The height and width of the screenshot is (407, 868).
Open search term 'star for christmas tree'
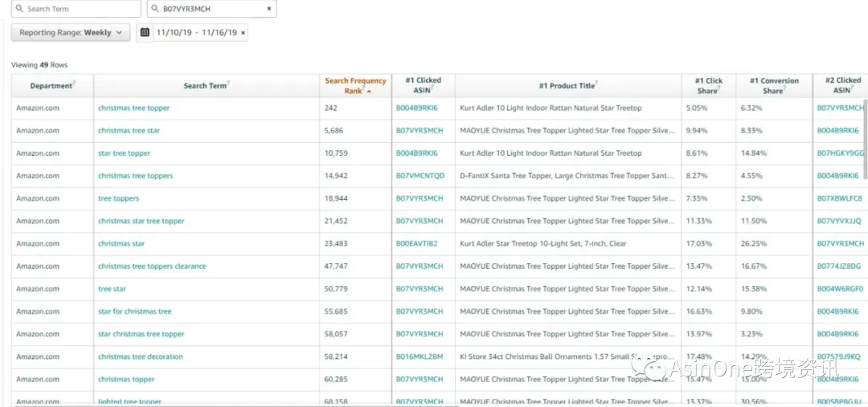135,311
